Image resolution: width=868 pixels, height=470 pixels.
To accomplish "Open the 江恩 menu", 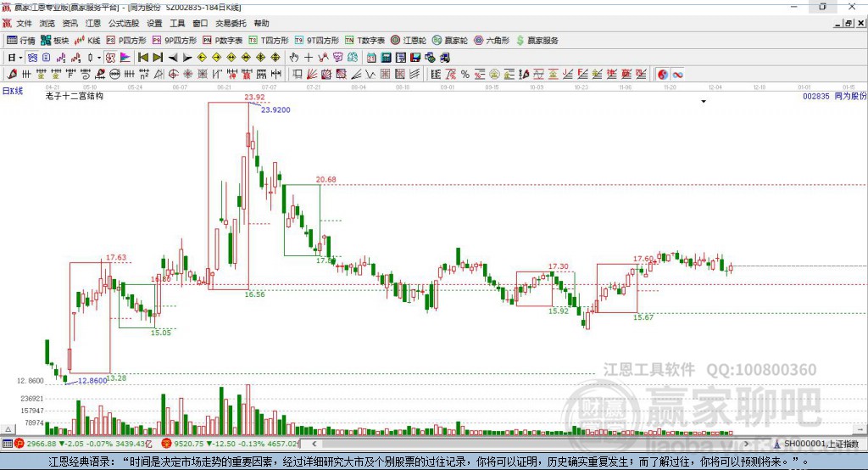I will (x=93, y=23).
